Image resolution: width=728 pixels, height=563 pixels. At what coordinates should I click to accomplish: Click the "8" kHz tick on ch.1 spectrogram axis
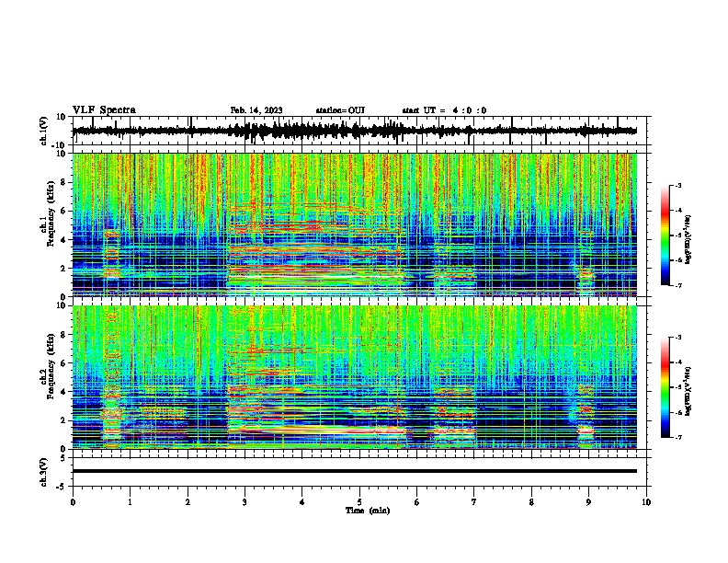click(63, 182)
